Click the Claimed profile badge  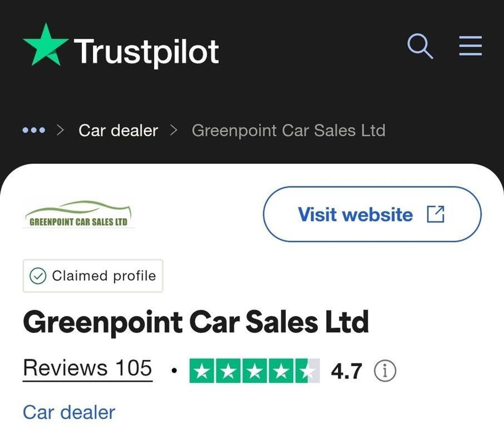93,276
